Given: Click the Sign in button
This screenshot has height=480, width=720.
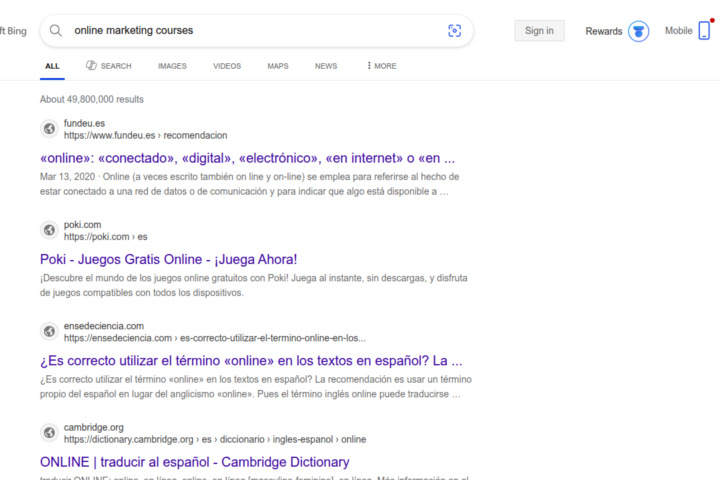Looking at the screenshot, I should coord(539,31).
